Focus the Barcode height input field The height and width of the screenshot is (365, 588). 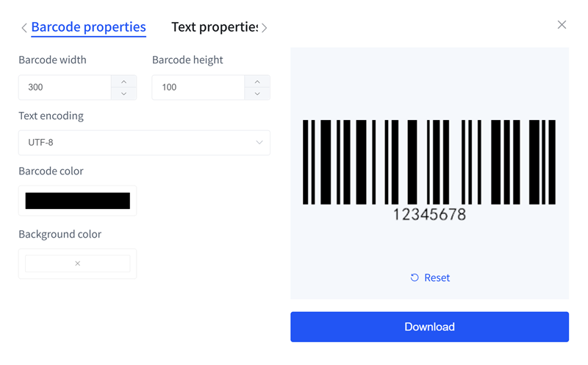pyautogui.click(x=198, y=88)
